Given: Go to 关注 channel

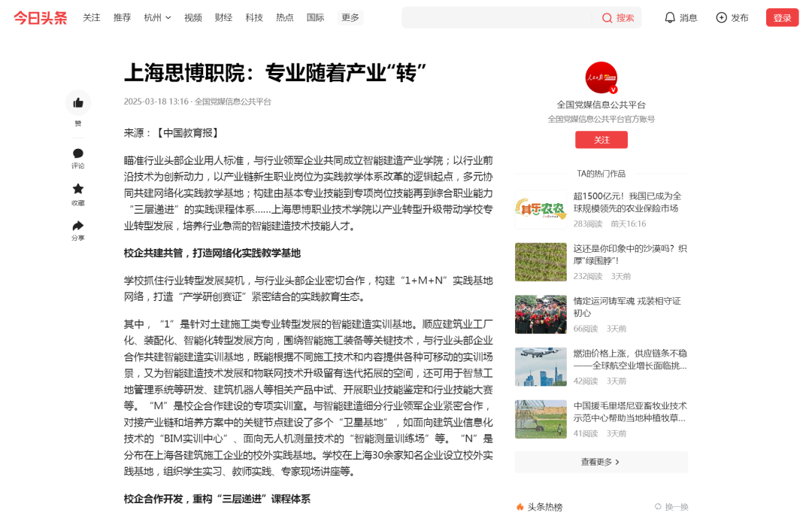Looking at the screenshot, I should pyautogui.click(x=92, y=17).
